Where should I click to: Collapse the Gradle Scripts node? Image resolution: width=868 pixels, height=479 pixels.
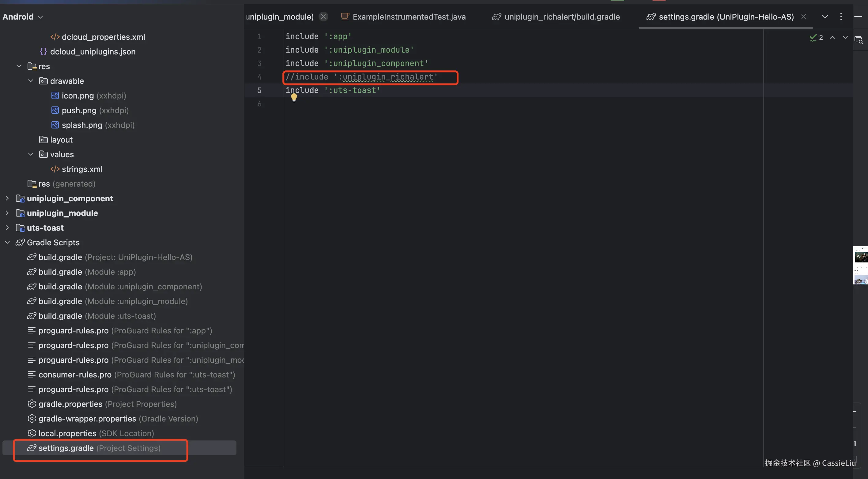point(7,242)
